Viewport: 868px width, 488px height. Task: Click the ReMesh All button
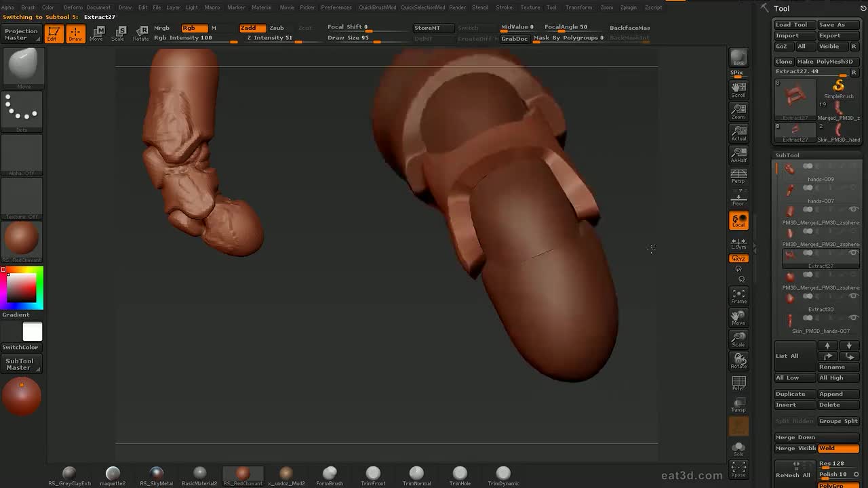(794, 470)
